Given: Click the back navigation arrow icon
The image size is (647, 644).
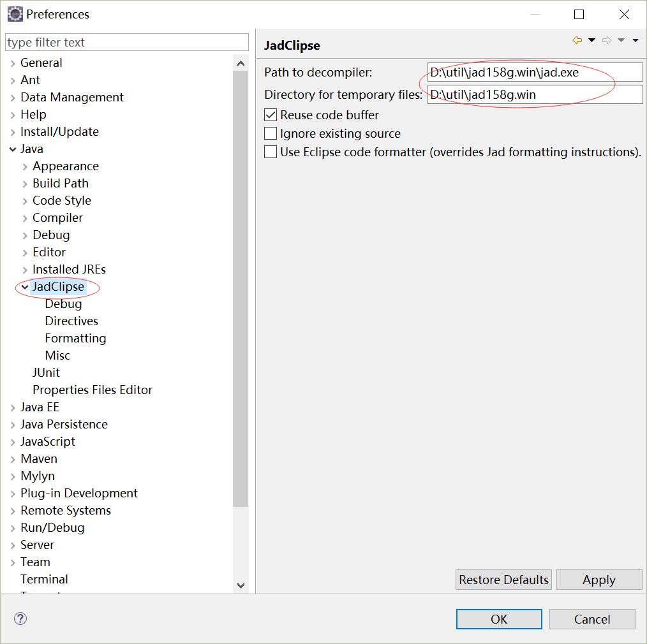Looking at the screenshot, I should click(x=577, y=40).
